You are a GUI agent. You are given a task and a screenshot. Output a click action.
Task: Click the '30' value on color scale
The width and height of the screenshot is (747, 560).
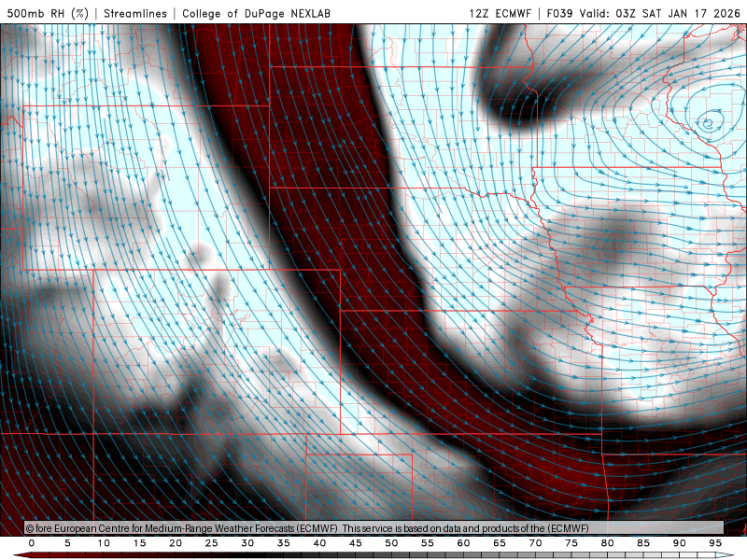coord(247,543)
